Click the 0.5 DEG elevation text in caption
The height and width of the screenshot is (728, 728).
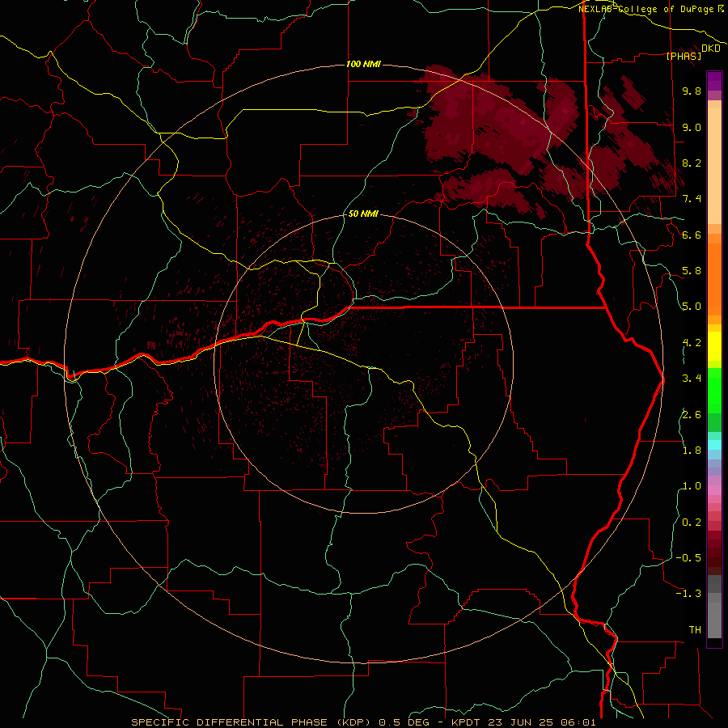[x=404, y=722]
